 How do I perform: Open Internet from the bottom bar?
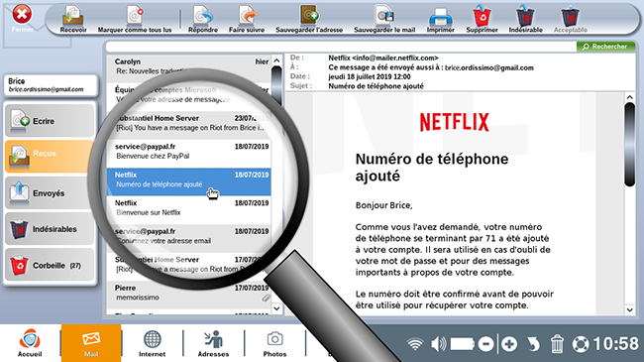click(x=152, y=343)
